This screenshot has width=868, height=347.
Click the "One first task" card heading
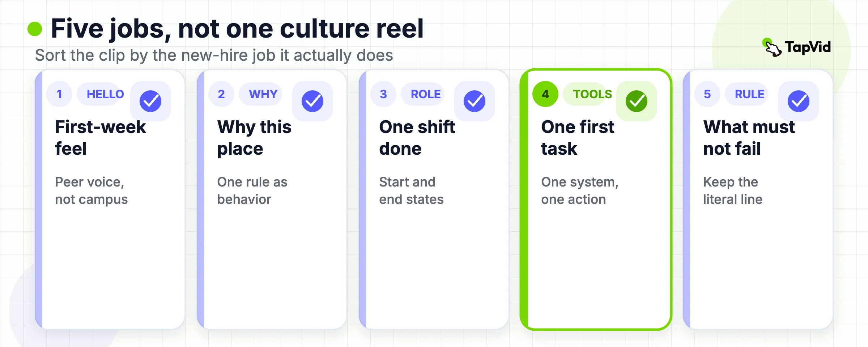(578, 138)
